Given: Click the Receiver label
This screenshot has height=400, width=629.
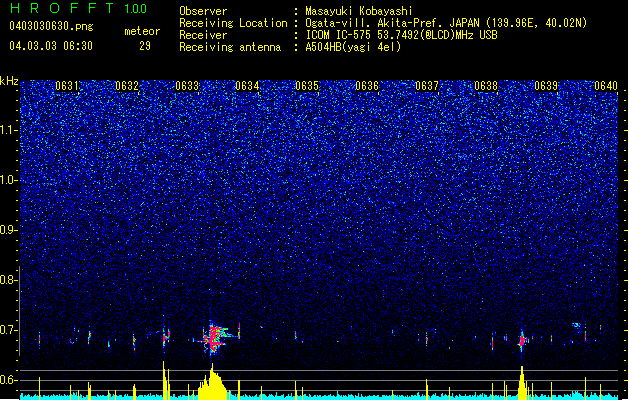Looking at the screenshot, I should pyautogui.click(x=203, y=35).
